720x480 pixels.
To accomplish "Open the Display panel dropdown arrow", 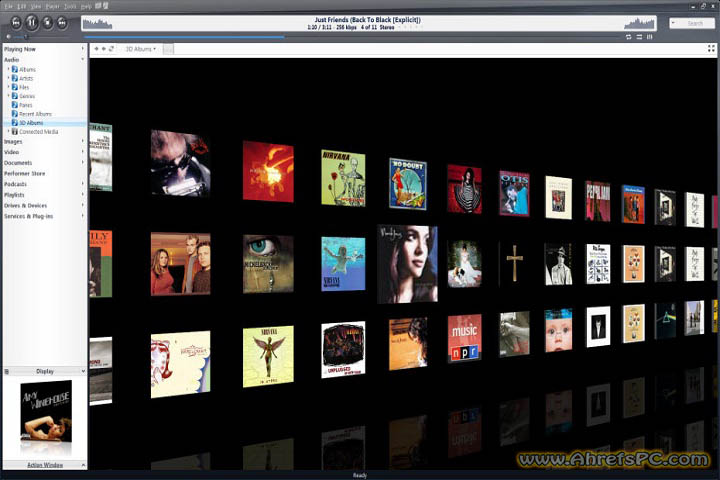I will tap(83, 371).
